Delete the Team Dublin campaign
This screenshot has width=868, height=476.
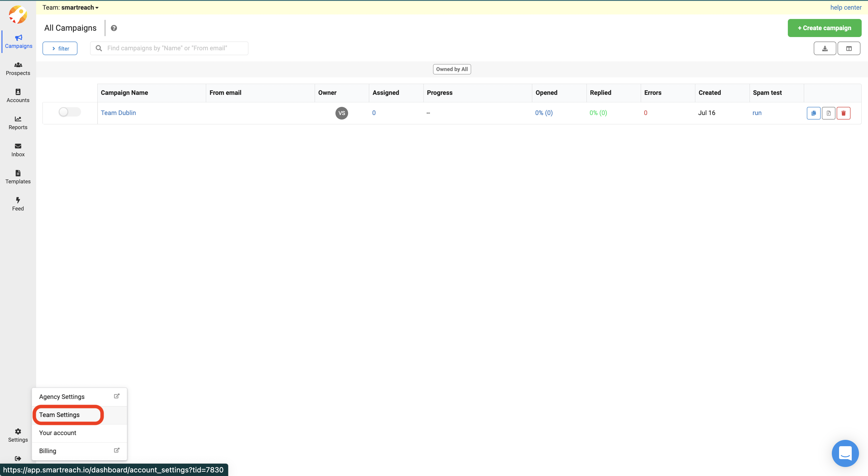(843, 113)
